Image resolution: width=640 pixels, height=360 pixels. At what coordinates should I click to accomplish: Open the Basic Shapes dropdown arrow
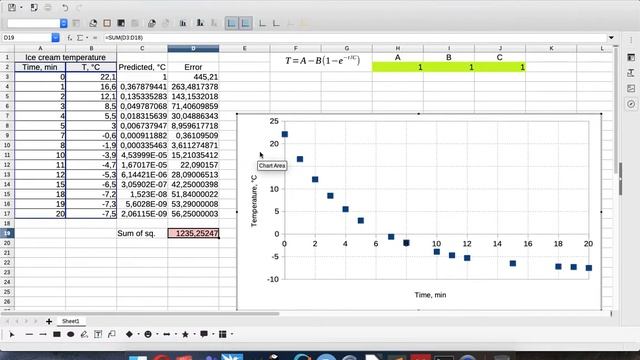[138, 334]
